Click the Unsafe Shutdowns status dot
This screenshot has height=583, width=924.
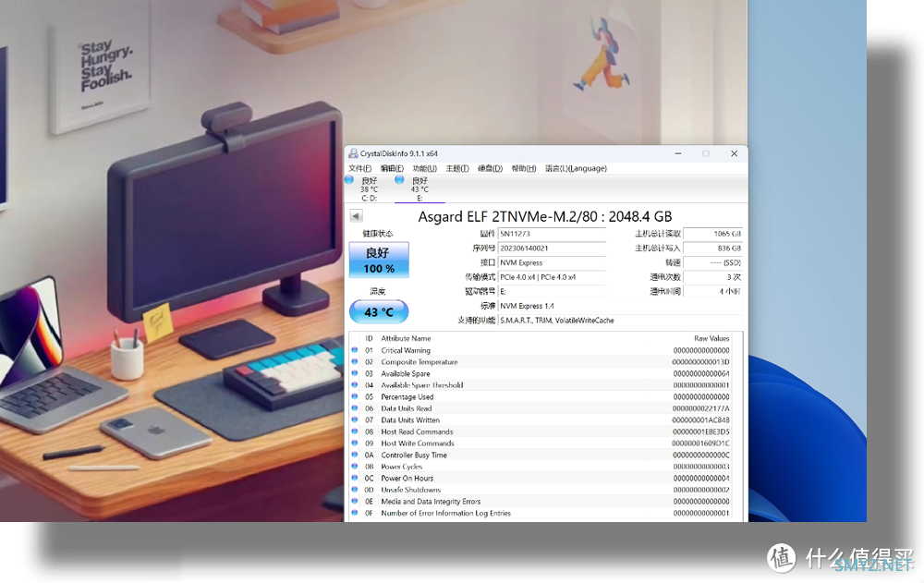[x=355, y=490]
